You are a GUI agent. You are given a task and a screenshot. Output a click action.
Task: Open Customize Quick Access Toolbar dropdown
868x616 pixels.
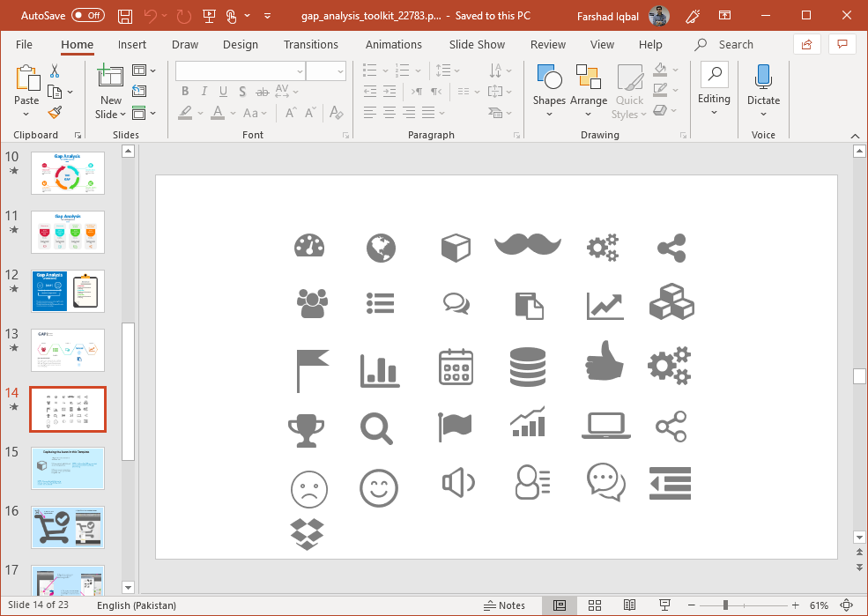click(267, 16)
